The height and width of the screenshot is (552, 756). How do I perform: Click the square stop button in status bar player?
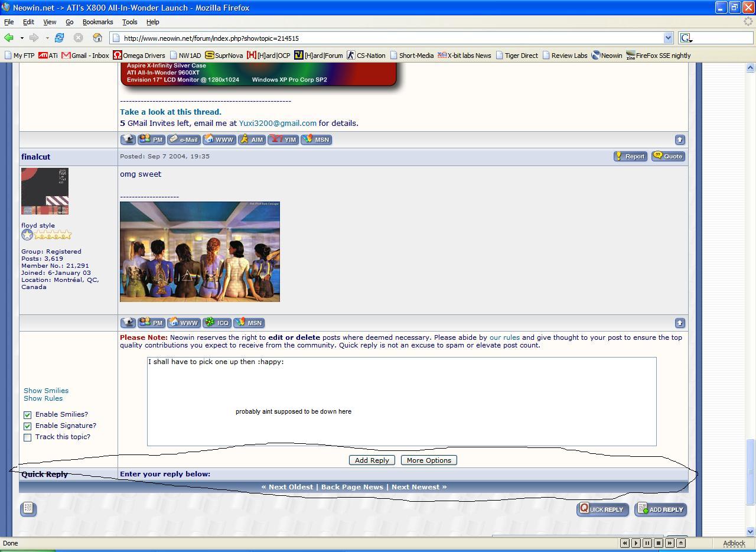[x=659, y=543]
